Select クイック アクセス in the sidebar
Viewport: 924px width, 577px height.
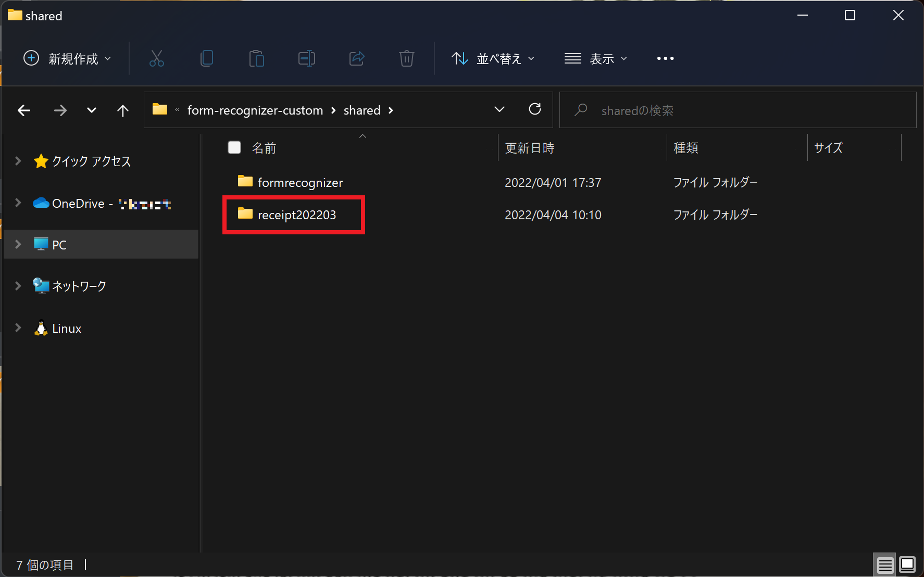click(92, 161)
